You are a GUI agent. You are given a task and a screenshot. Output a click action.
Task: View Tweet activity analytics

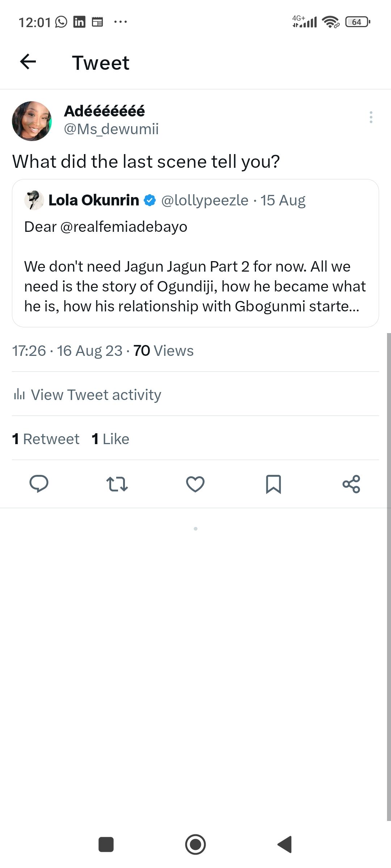[96, 395]
